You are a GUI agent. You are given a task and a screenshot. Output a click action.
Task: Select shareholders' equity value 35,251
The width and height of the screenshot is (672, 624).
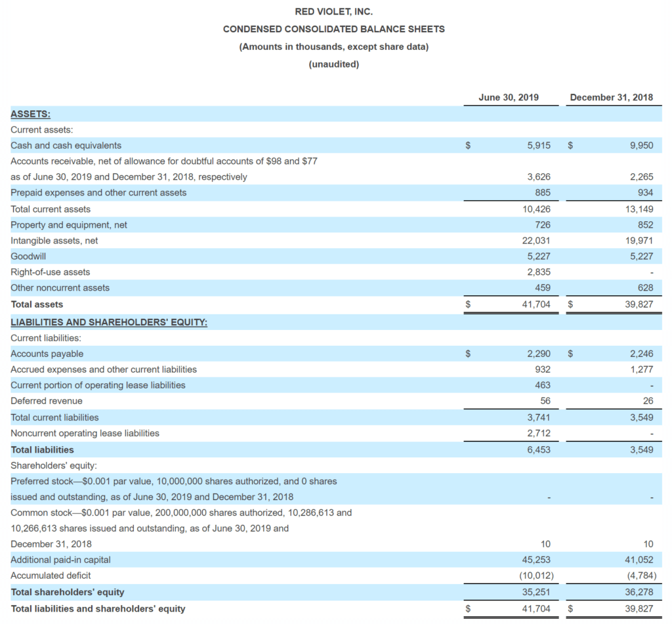point(536,593)
